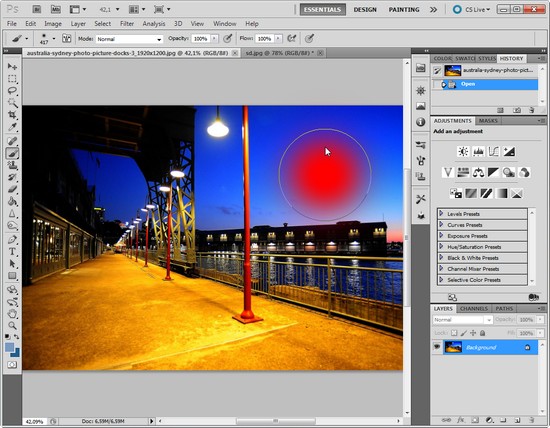Image resolution: width=550 pixels, height=428 pixels.
Task: Add an Exposure adjustment
Action: [509, 152]
